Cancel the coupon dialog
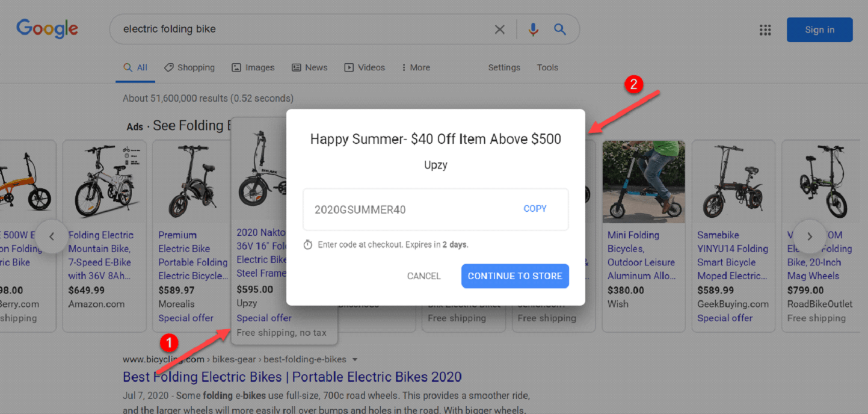The image size is (868, 414). [424, 276]
